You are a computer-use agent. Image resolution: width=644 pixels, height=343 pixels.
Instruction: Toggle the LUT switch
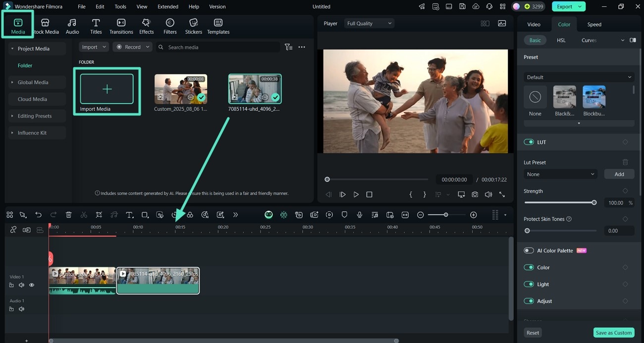(x=529, y=142)
